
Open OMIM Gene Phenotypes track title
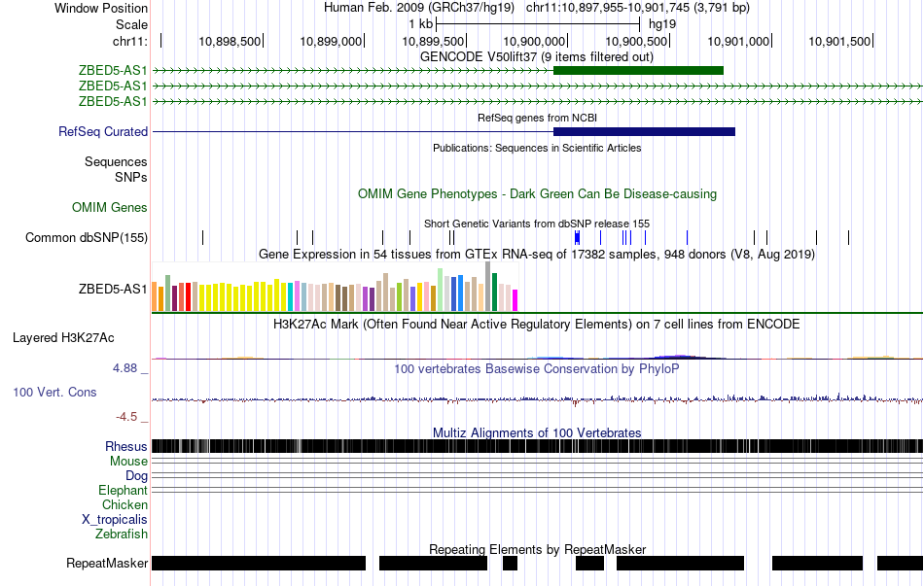point(537,193)
